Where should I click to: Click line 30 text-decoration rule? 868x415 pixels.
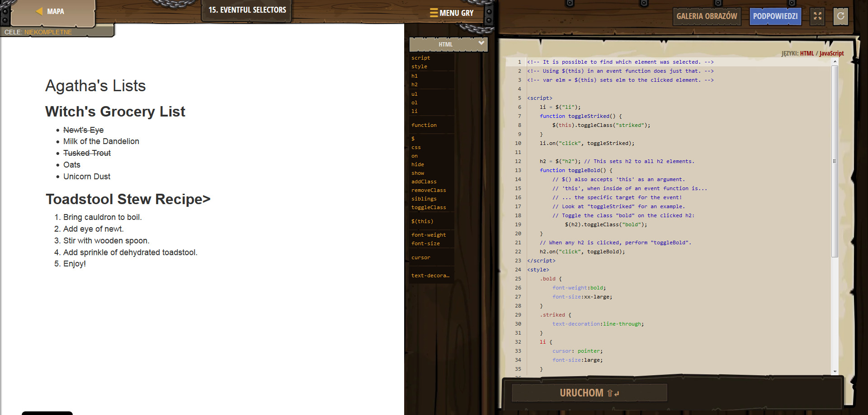point(598,324)
